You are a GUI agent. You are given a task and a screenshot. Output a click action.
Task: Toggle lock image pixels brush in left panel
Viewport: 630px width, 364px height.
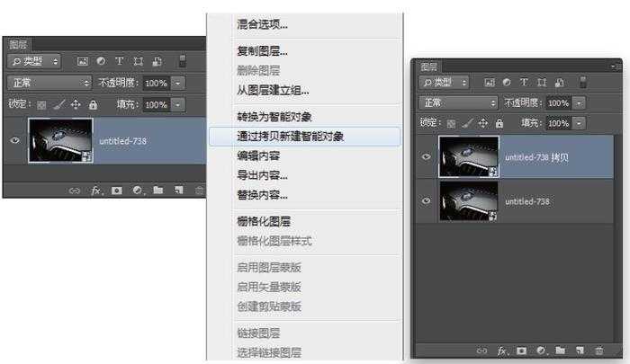[58, 105]
